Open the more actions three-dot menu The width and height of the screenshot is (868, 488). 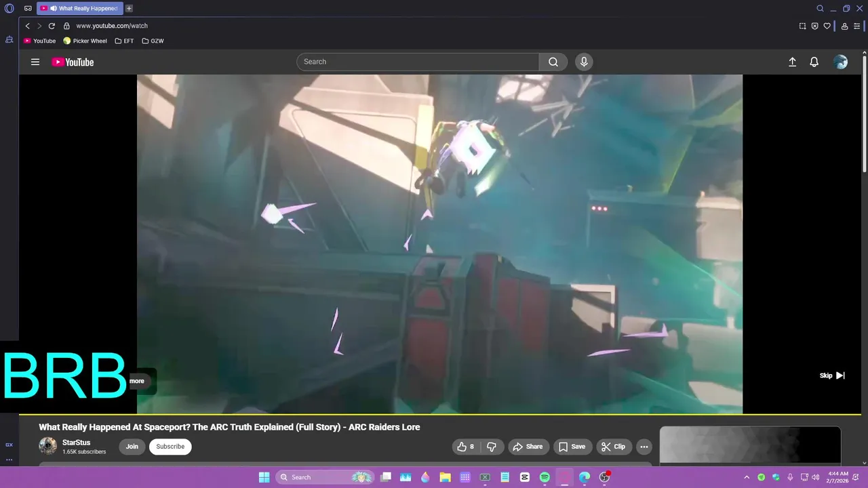tap(644, 447)
